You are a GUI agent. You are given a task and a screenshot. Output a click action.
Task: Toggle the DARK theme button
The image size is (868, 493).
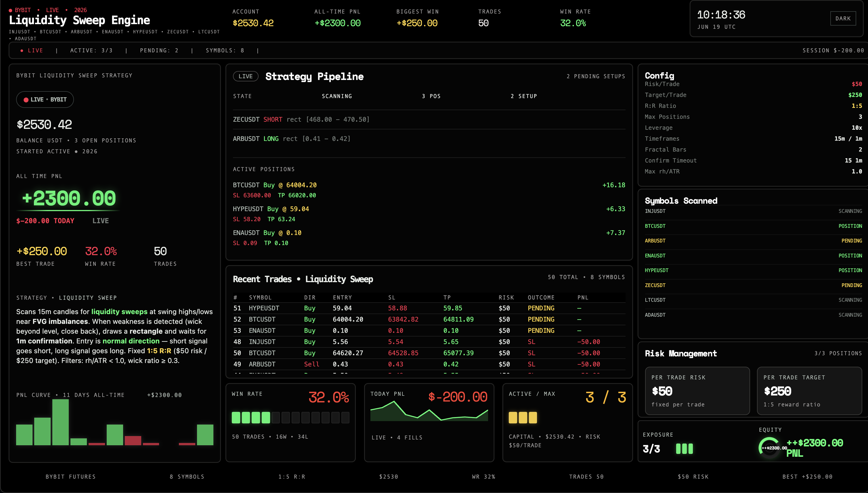(x=843, y=19)
